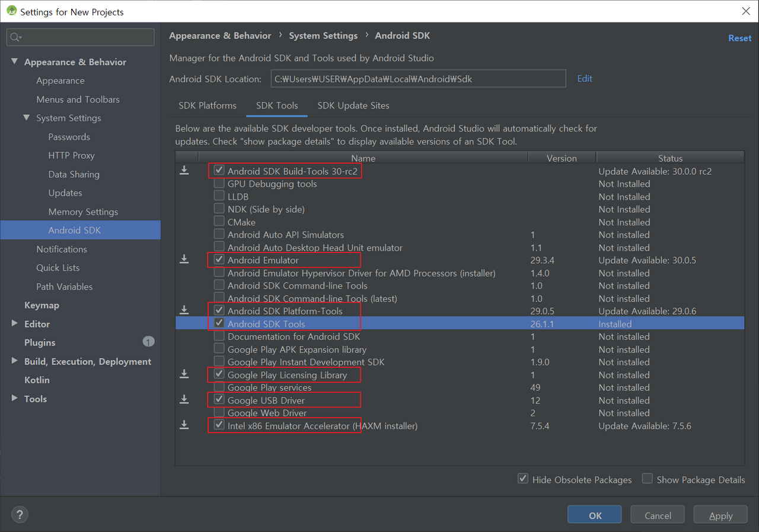Close the Settings for New Projects dialog
The image size is (759, 532).
[746, 11]
